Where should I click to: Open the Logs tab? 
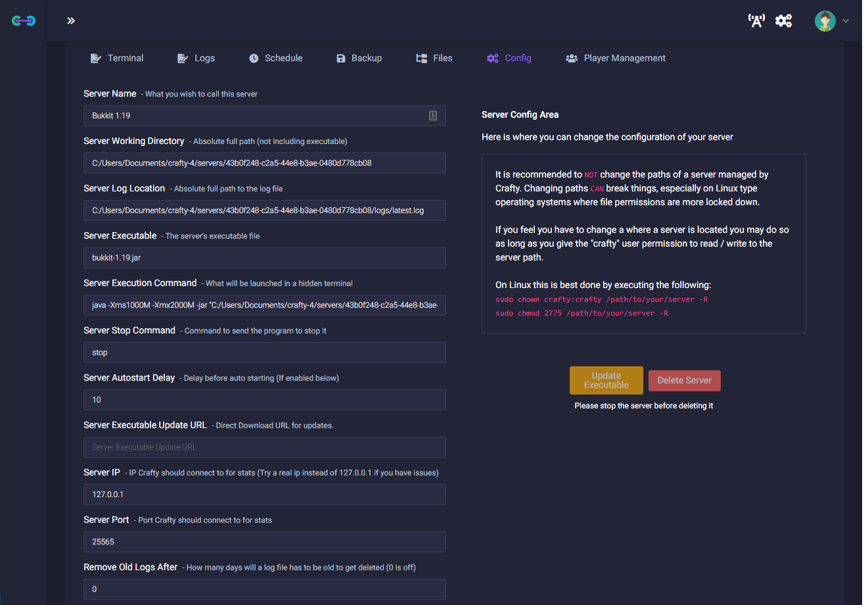(196, 59)
